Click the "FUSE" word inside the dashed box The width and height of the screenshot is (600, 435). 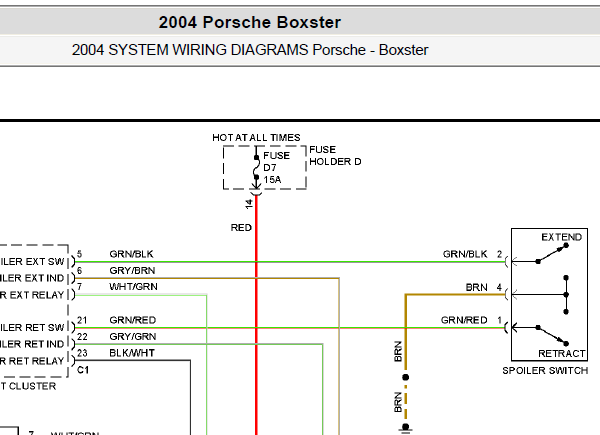coord(276,156)
